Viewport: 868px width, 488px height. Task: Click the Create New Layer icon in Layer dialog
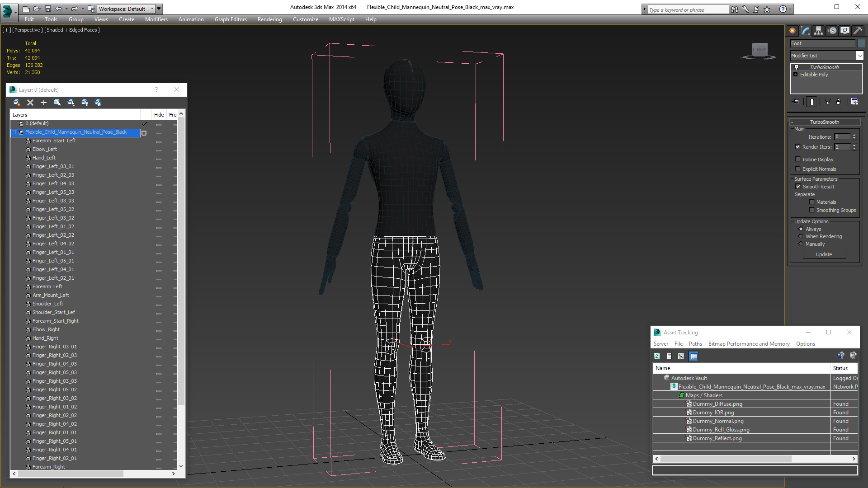point(17,103)
